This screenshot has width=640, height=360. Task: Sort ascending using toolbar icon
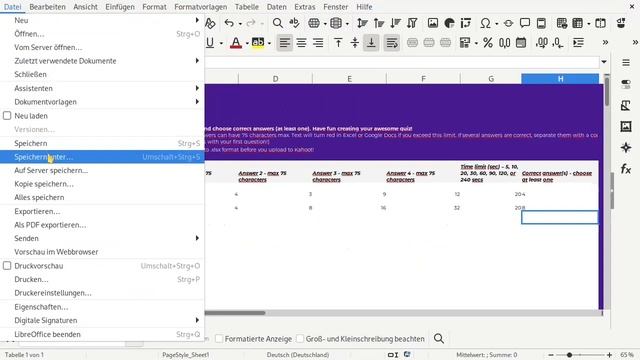[379, 23]
